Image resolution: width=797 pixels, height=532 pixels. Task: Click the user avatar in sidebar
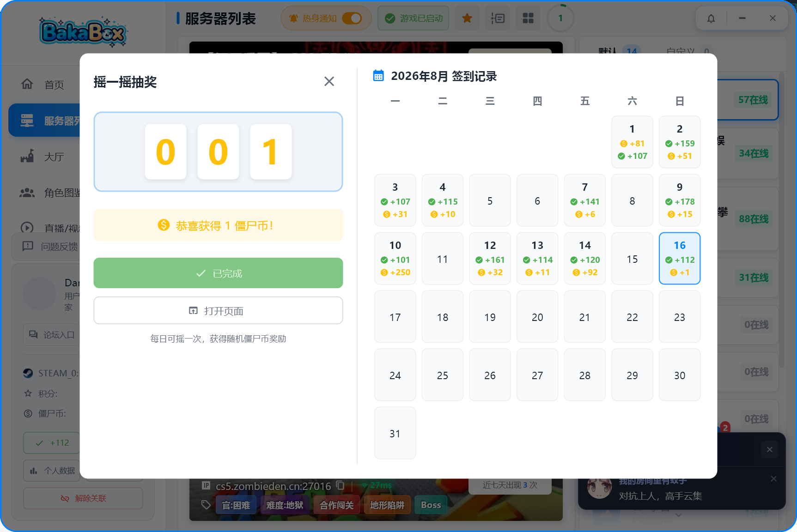pyautogui.click(x=40, y=294)
